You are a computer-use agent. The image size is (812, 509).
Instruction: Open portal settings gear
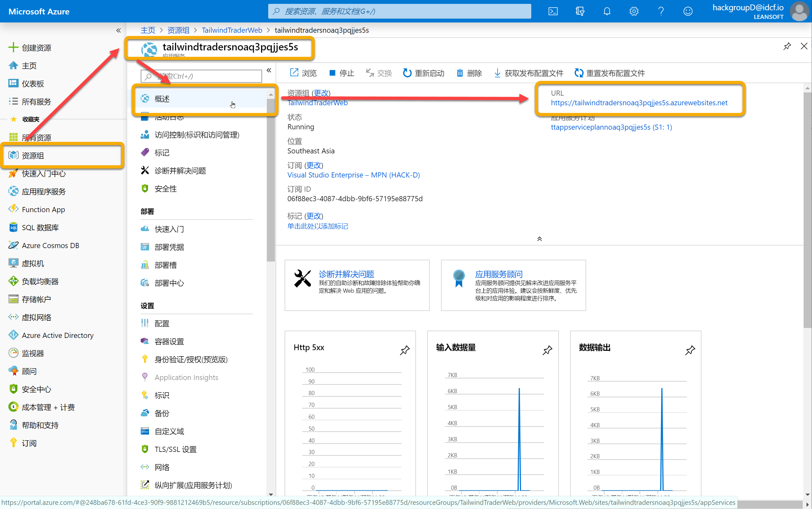coord(634,12)
